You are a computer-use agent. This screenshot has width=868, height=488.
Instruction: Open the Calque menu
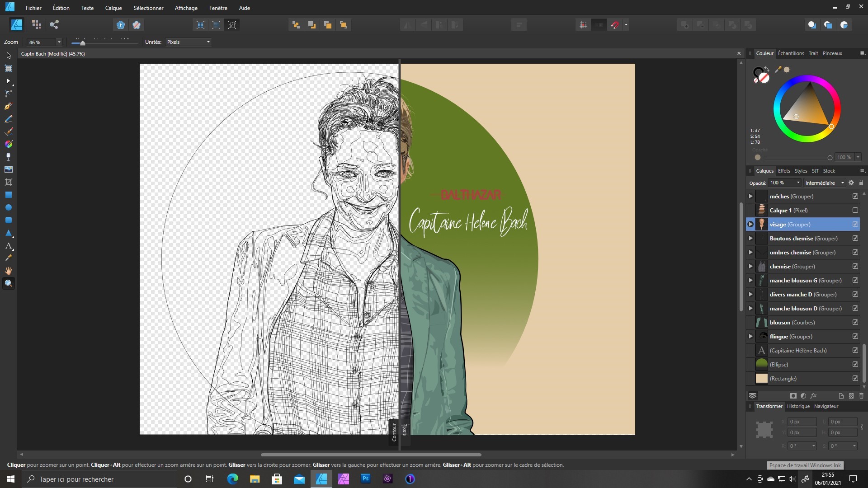(113, 8)
